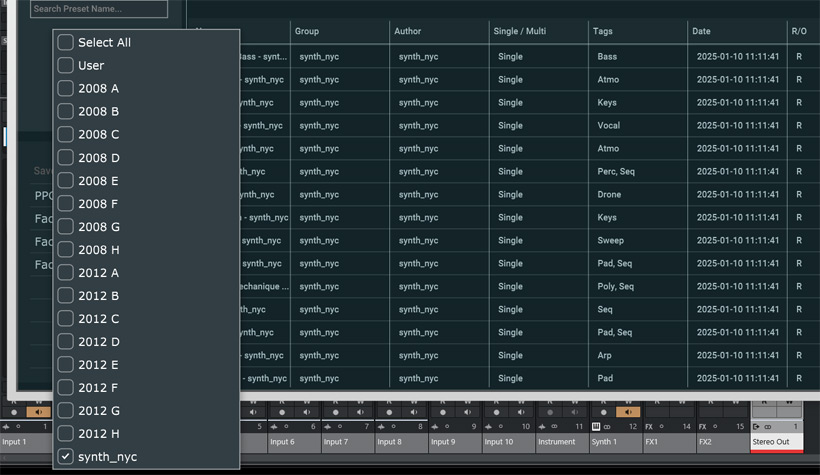
Task: Check the 2012 C bank
Action: click(x=65, y=319)
